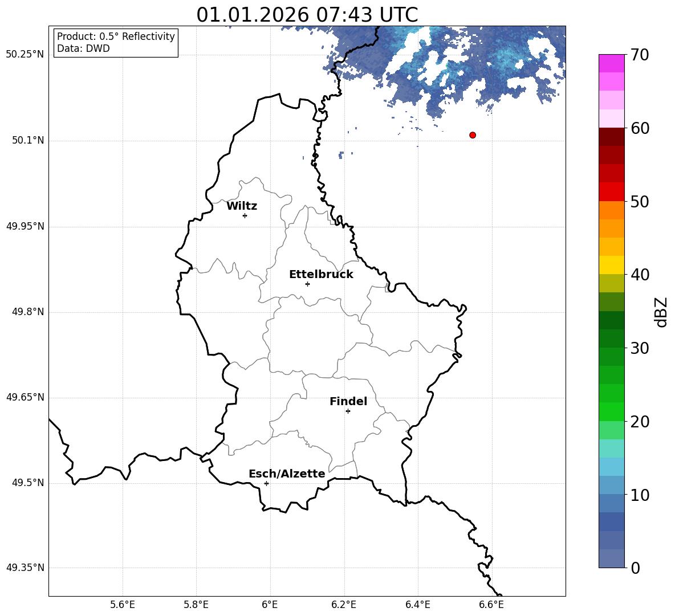675x616 pixels.
Task: Pick the bright red swatch just above 50
Action: (612, 192)
